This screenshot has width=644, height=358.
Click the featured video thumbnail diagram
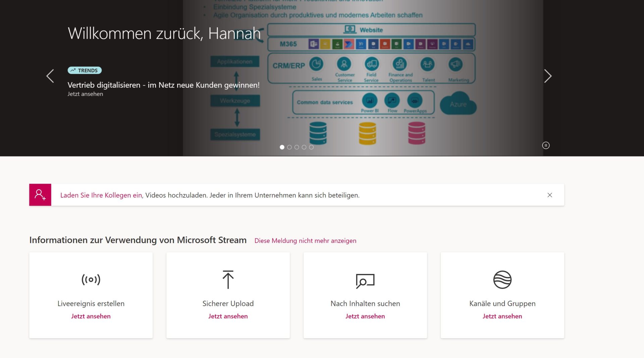(x=363, y=78)
